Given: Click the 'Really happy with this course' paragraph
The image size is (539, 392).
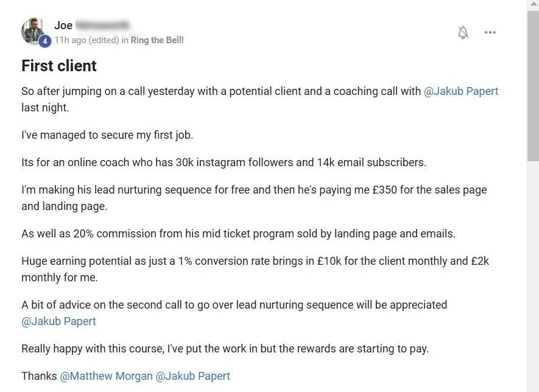Looking at the screenshot, I should 225,349.
